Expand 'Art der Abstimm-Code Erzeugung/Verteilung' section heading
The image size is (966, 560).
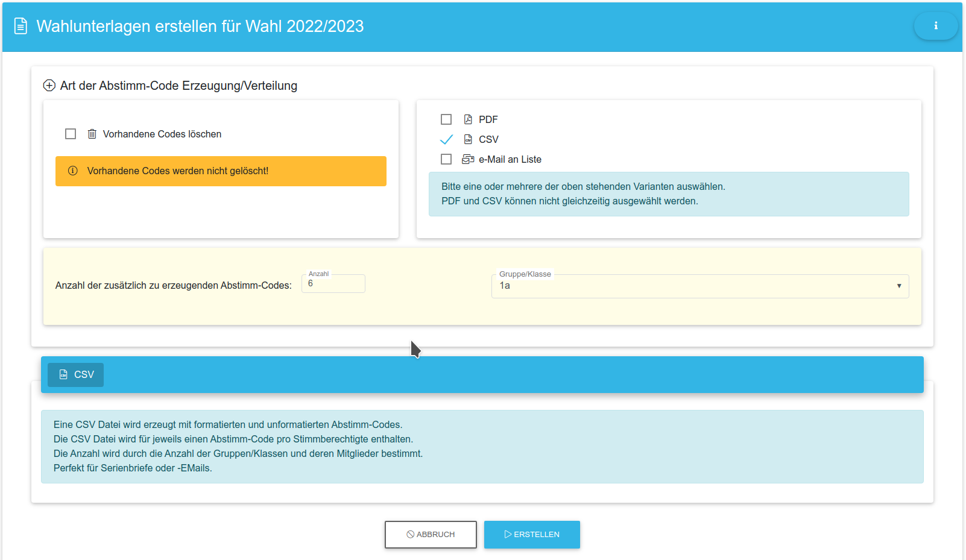(x=178, y=86)
